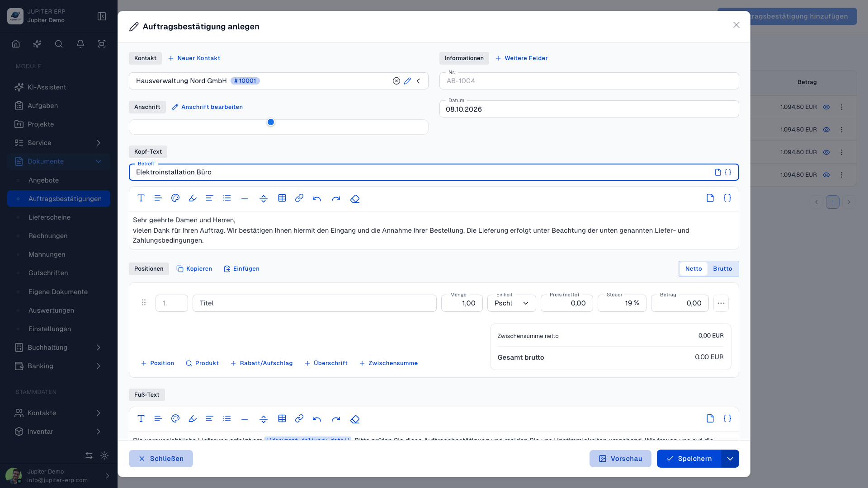Click blue slider handle under Anschrift
Viewport: 868px width, 488px height.
pyautogui.click(x=271, y=122)
